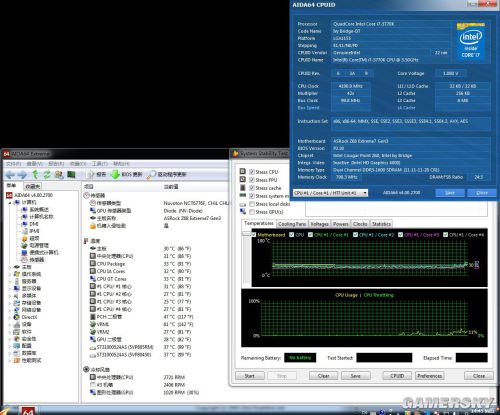Toggle the Motherboard graph legend color checkbox

click(x=254, y=235)
